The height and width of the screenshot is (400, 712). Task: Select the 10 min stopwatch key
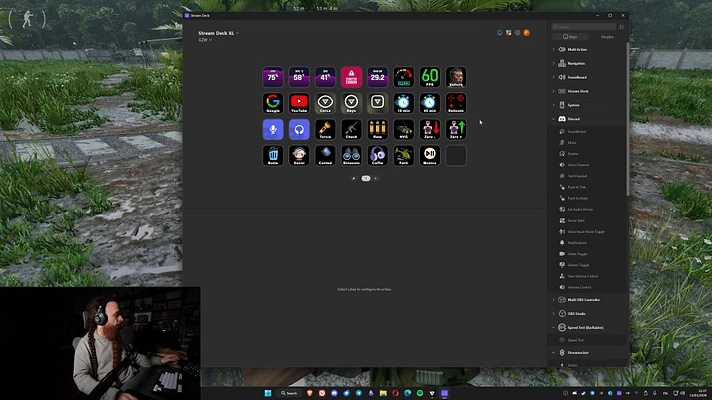404,103
